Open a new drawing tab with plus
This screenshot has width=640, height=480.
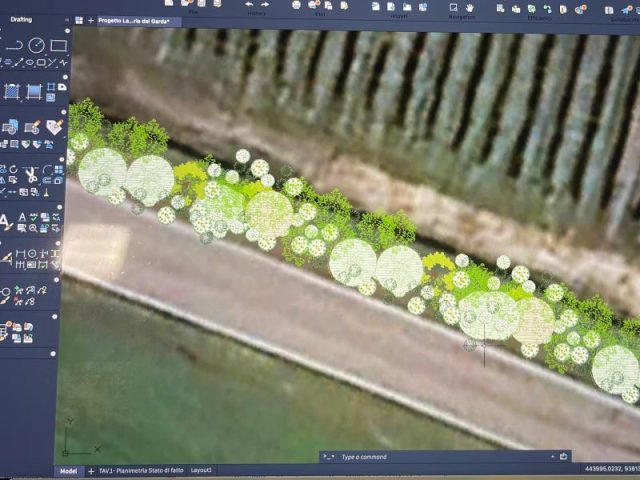pos(91,20)
